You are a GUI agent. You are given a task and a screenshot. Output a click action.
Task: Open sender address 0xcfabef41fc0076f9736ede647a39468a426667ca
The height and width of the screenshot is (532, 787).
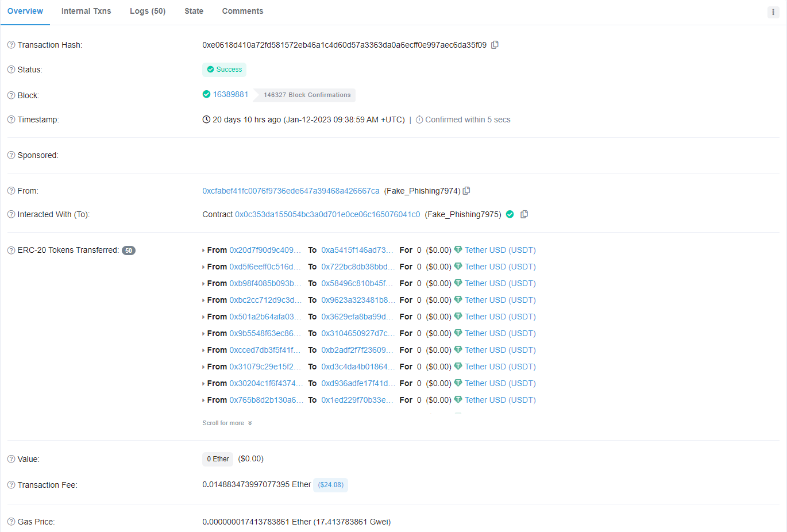coord(291,191)
